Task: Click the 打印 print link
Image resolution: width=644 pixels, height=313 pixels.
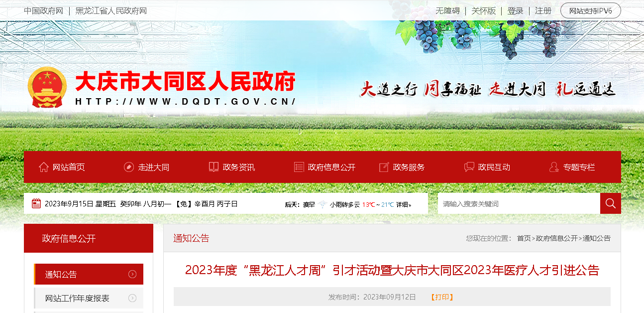Action: click(441, 297)
